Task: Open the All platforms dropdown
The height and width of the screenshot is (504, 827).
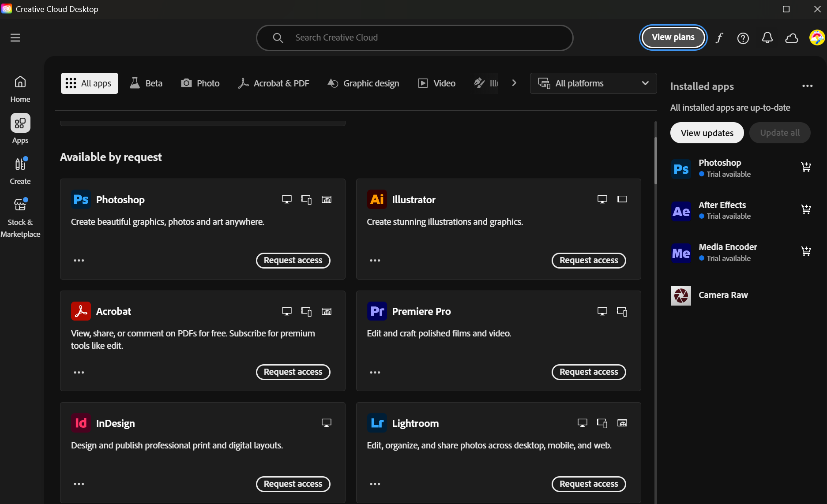Action: pos(593,83)
